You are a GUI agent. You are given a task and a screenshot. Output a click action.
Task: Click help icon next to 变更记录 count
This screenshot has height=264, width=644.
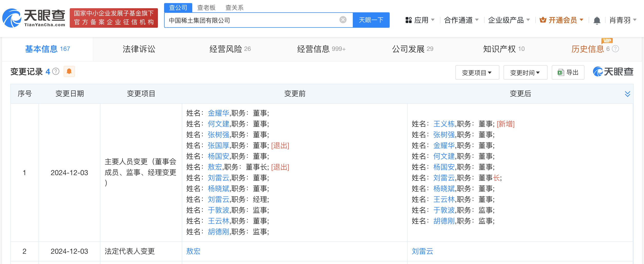56,71
